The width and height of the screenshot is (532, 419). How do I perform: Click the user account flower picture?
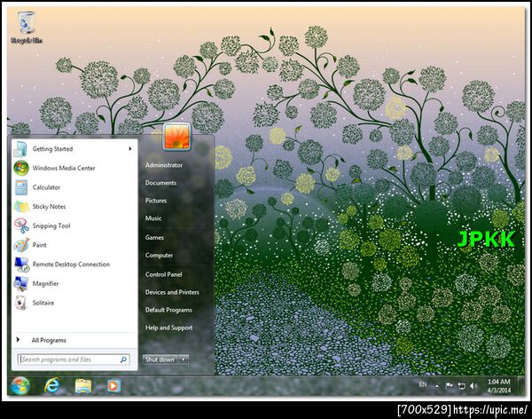[x=176, y=137]
